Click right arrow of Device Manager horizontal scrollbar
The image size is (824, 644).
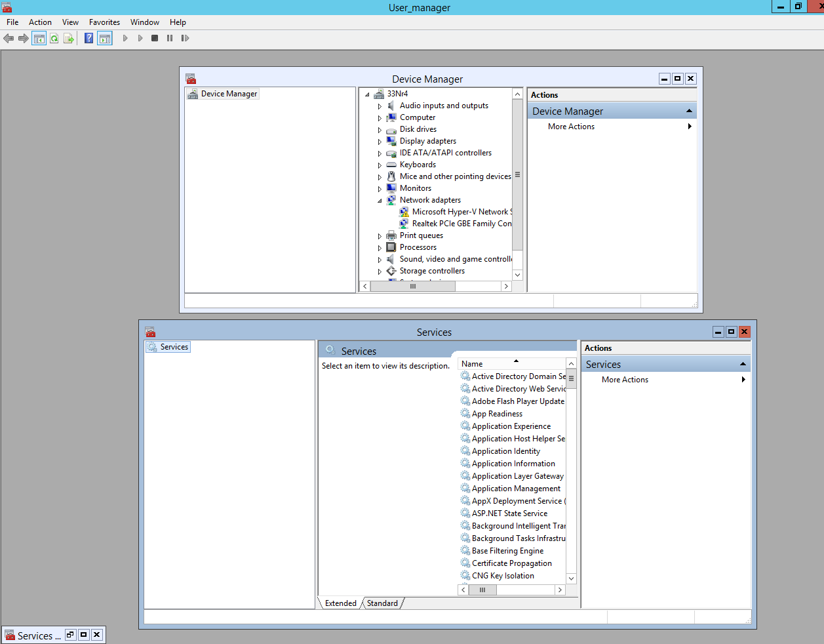[506, 287]
